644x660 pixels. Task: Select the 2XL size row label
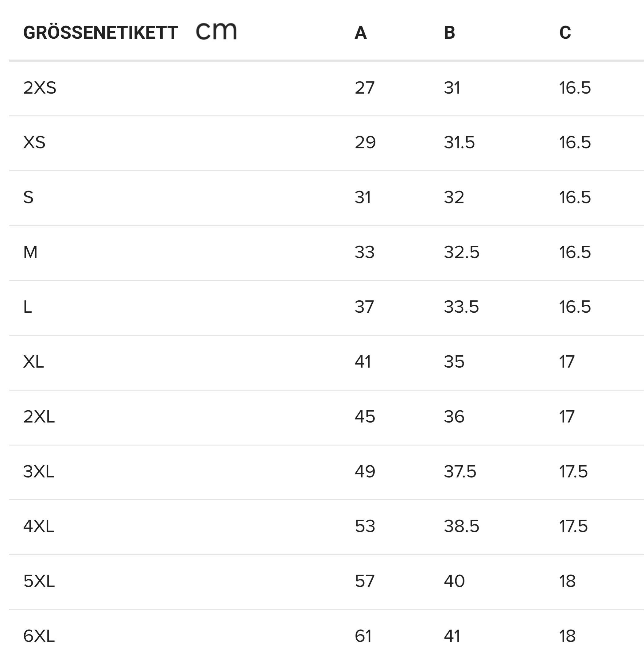point(39,417)
